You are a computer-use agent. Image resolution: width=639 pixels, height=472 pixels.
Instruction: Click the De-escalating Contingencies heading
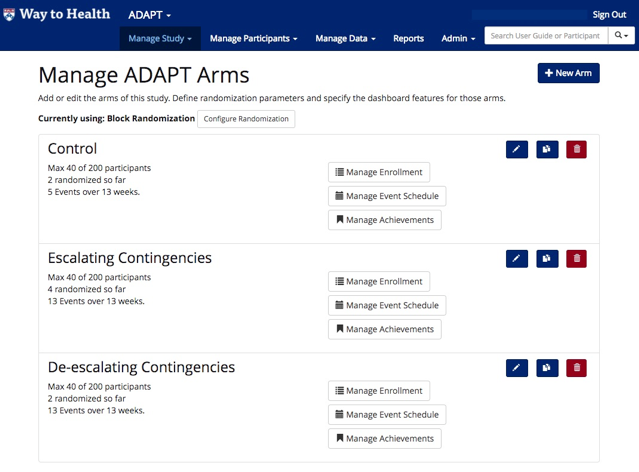click(x=141, y=367)
